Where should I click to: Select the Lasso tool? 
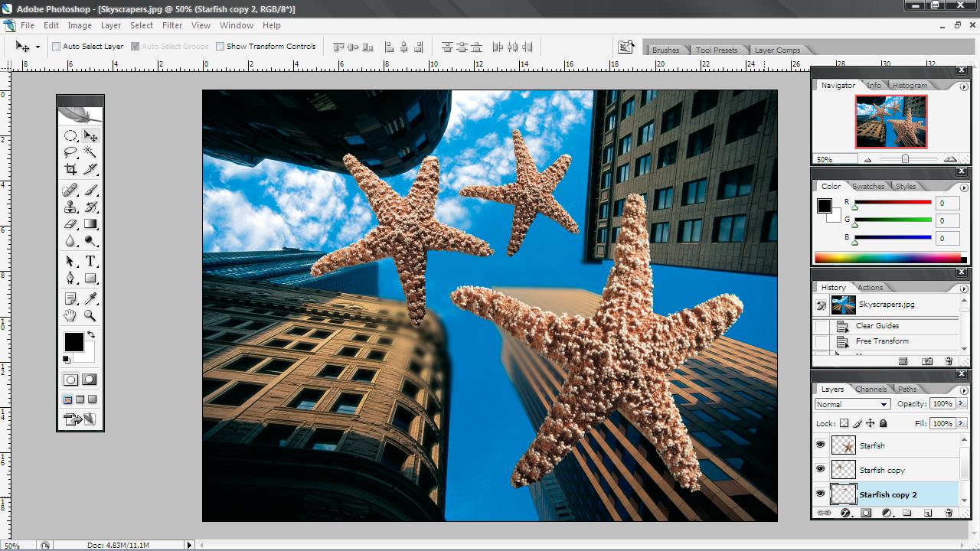(70, 153)
